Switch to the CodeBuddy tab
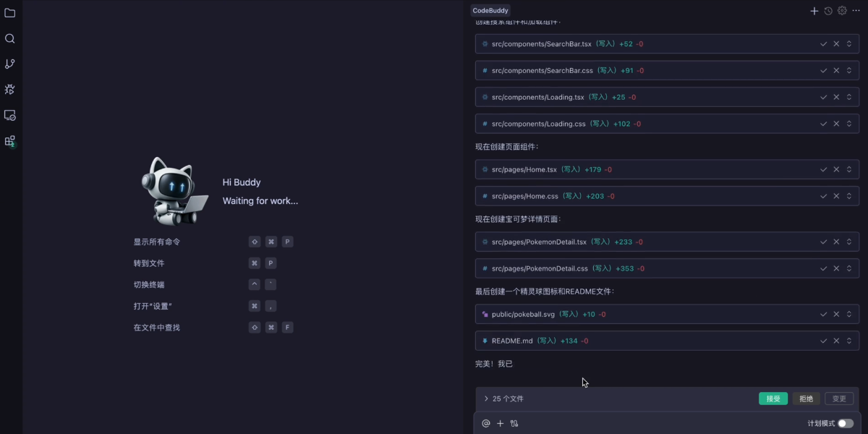Image resolution: width=868 pixels, height=434 pixels. (x=490, y=10)
